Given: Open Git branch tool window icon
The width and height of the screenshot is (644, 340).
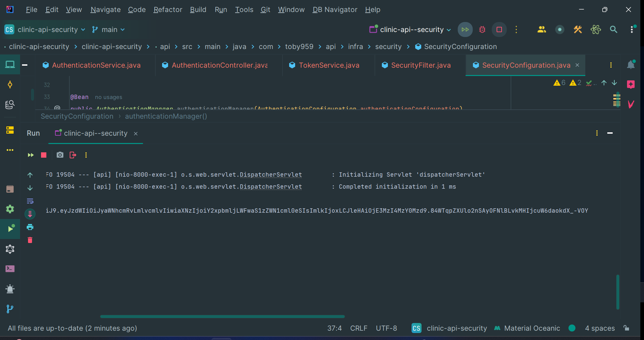Looking at the screenshot, I should pyautogui.click(x=10, y=309).
